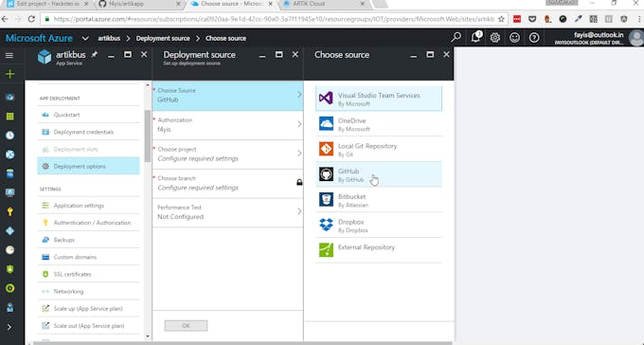644x345 pixels.
Task: Expand the left sidebar chevron at bottom
Action: tap(9, 327)
